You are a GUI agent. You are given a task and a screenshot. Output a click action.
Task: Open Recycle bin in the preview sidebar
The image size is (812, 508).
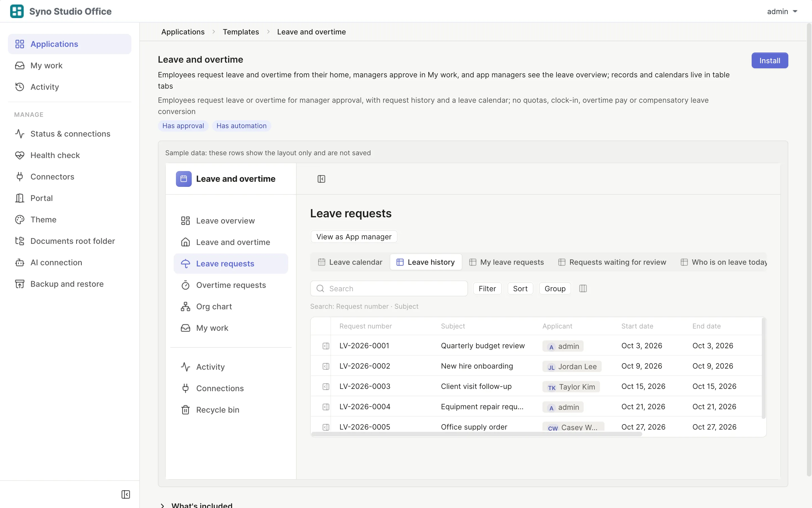pos(231,410)
